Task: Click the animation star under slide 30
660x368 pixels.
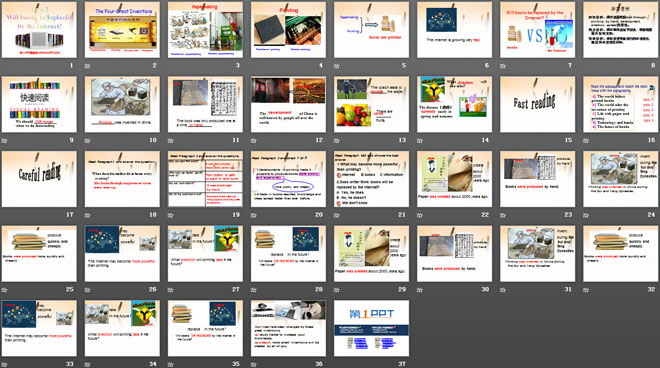Action: tap(420, 289)
